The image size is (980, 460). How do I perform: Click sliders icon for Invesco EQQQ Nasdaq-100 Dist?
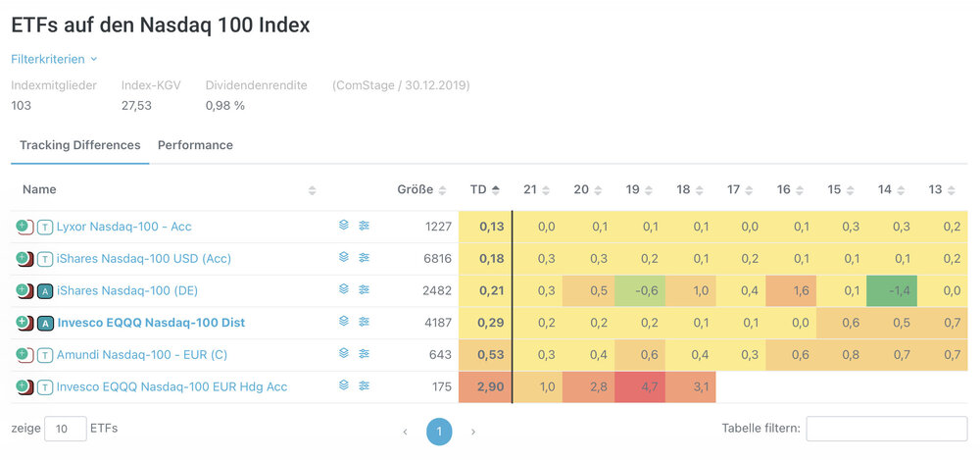pos(364,322)
